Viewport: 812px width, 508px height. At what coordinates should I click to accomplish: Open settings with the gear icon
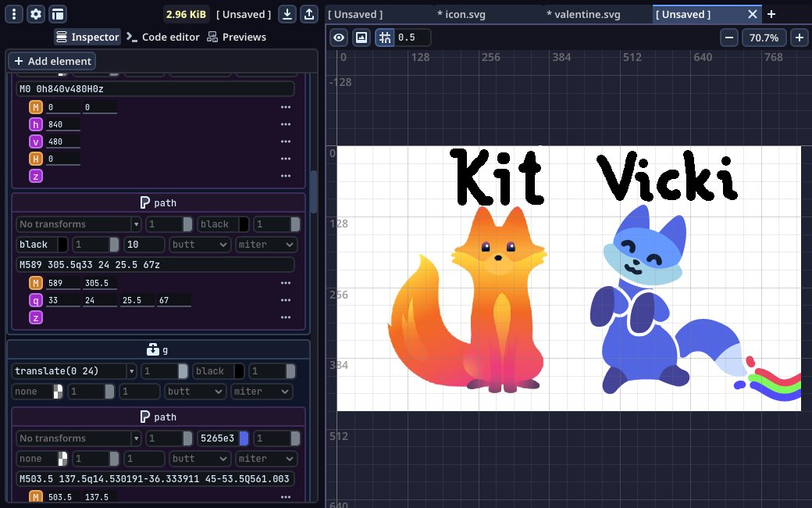click(x=36, y=14)
